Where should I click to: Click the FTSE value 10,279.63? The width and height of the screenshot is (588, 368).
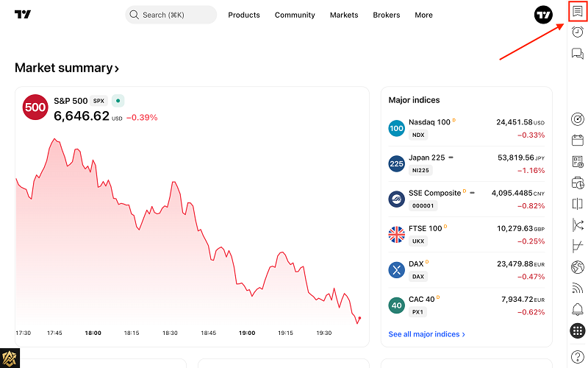pos(515,228)
